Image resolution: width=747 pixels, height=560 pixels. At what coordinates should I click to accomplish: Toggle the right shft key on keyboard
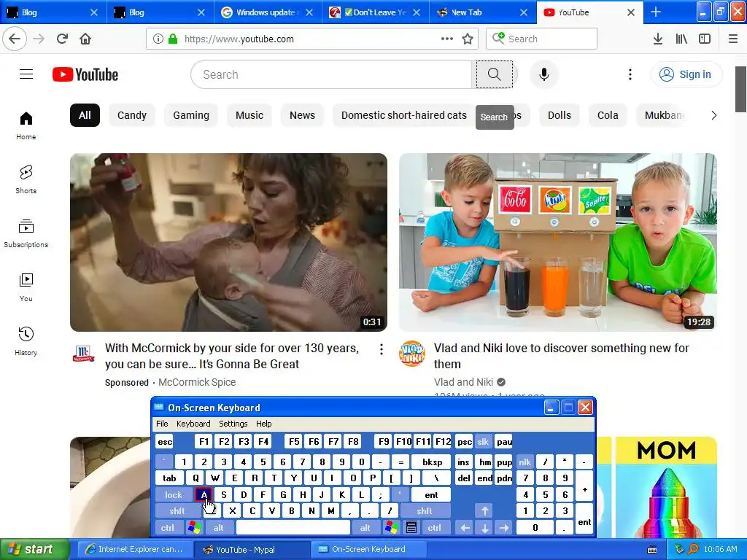425,511
